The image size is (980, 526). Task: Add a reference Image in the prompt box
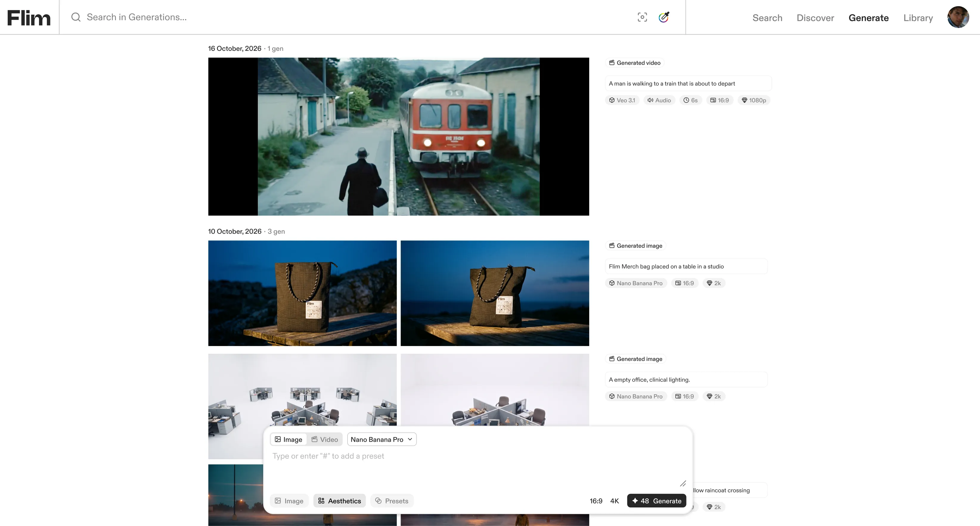click(289, 501)
